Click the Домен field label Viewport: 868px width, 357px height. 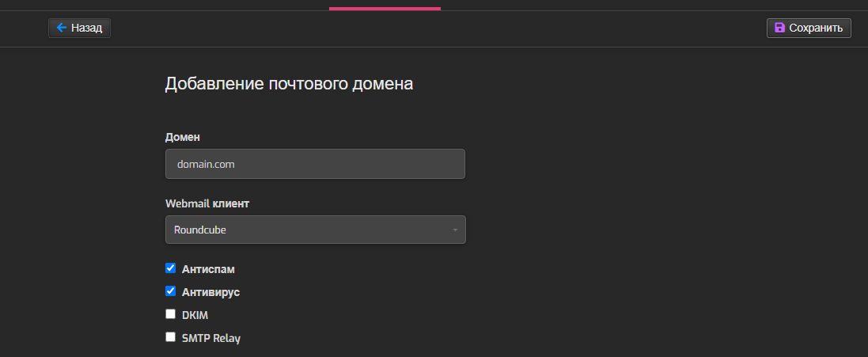[x=182, y=137]
